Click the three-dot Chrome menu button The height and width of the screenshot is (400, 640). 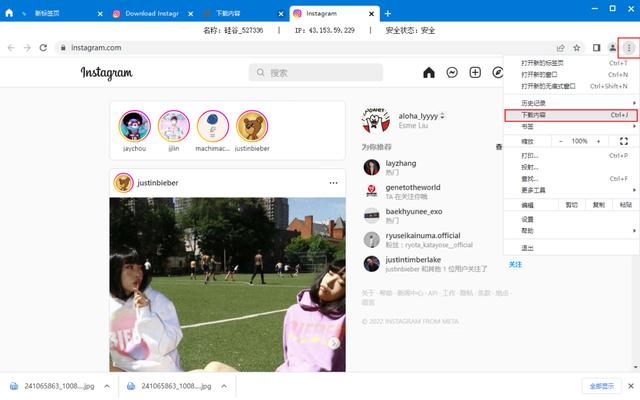[629, 48]
